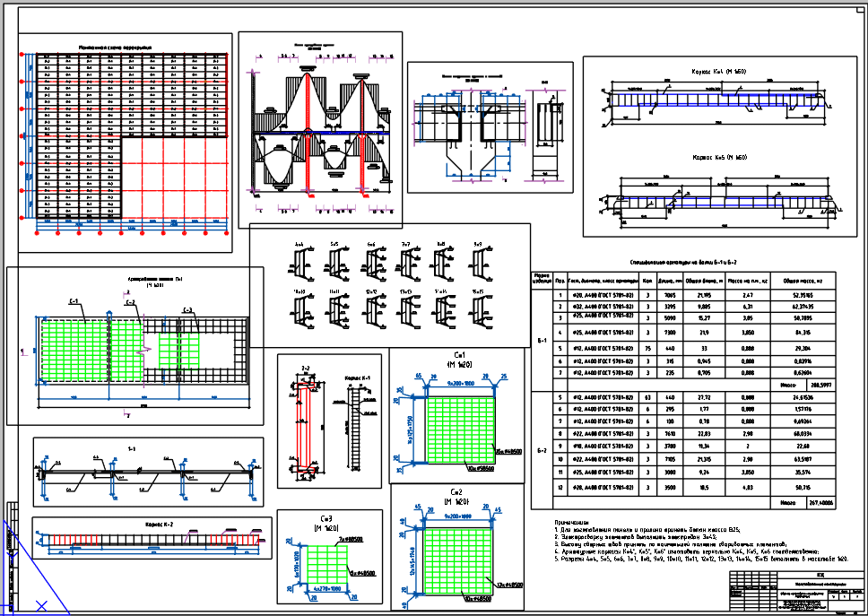
Task: Select the Ø28 A400 reinforcement row text
Action: 603,487
